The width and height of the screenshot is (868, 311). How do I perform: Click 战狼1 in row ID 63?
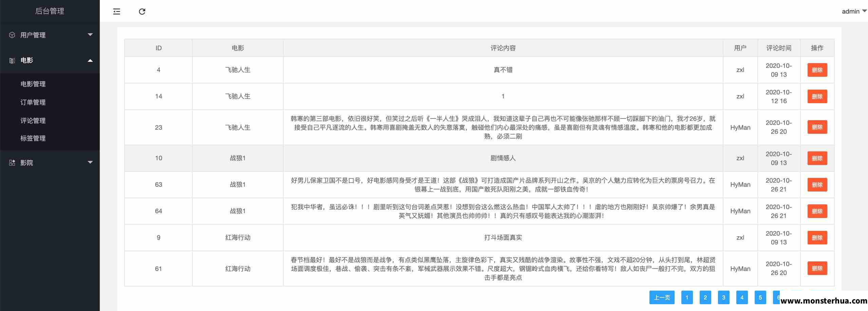pos(238,185)
